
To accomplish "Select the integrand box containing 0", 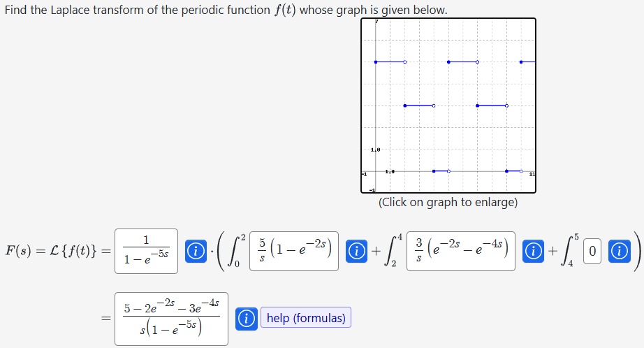I will pyautogui.click(x=592, y=251).
